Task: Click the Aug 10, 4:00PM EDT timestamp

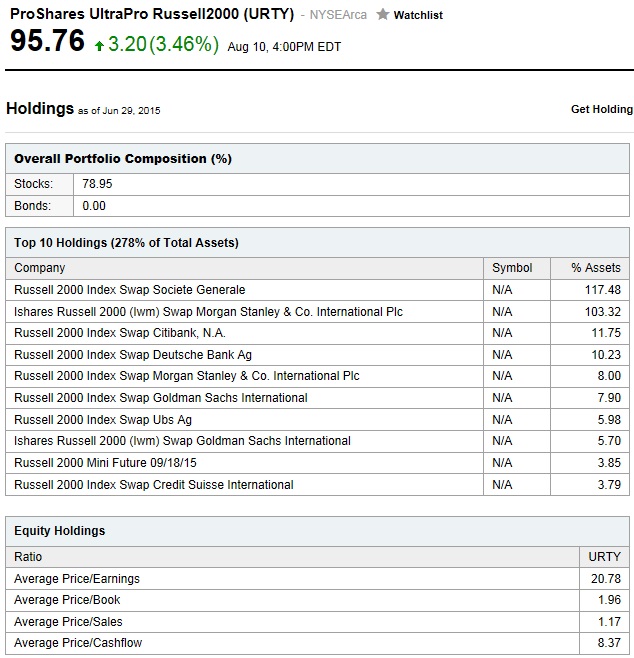Action: (284, 47)
